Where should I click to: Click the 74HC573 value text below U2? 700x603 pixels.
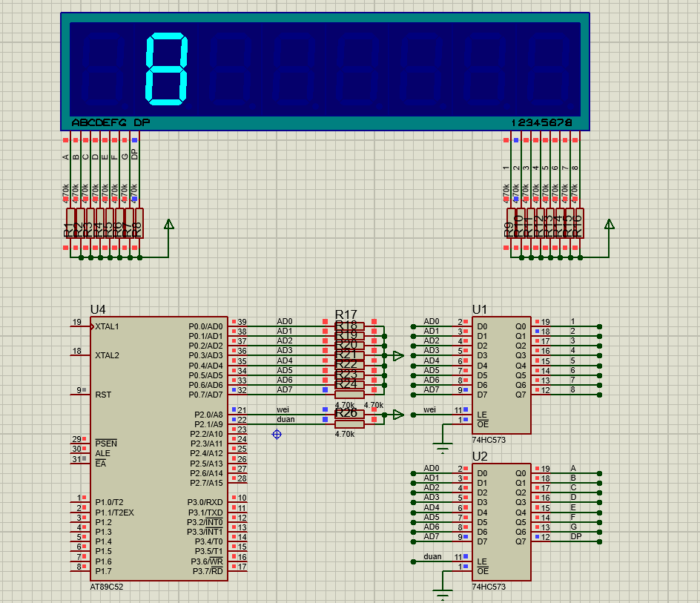[489, 587]
